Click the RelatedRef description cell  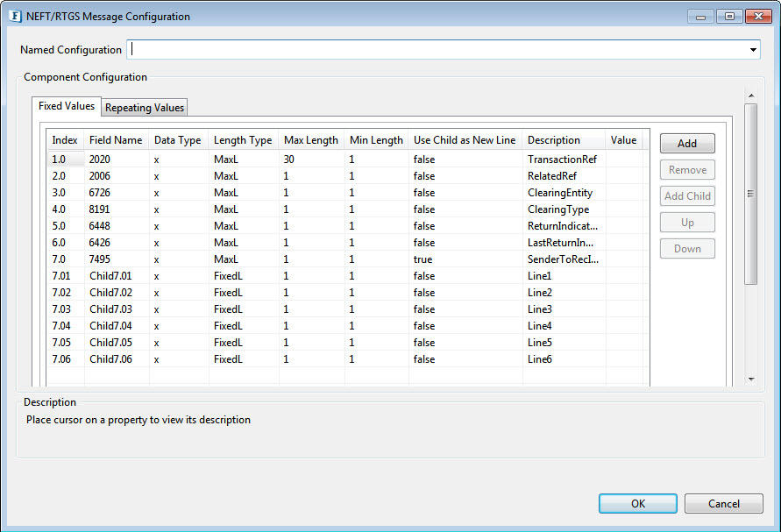552,176
